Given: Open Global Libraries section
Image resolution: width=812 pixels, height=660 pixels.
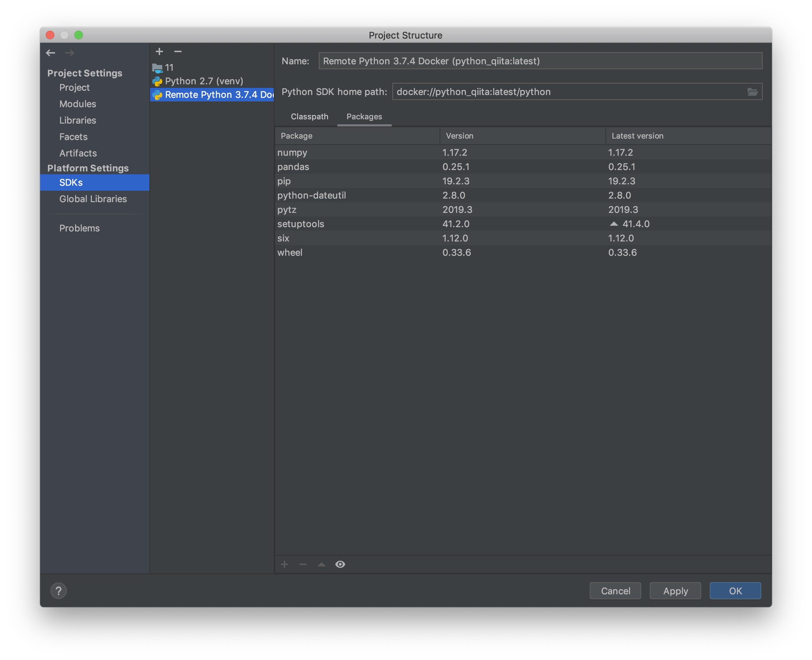Looking at the screenshot, I should 93,199.
